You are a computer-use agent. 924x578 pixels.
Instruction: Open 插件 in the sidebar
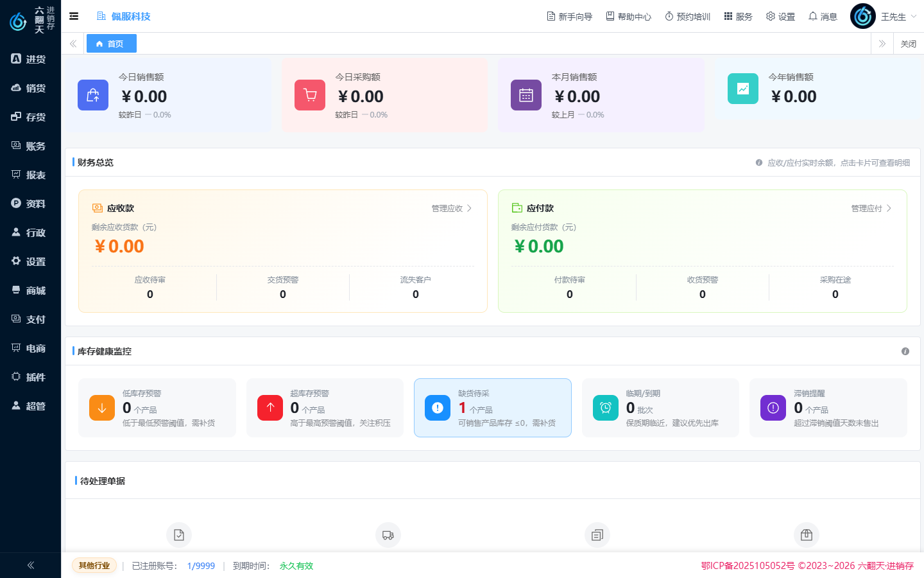(30, 377)
